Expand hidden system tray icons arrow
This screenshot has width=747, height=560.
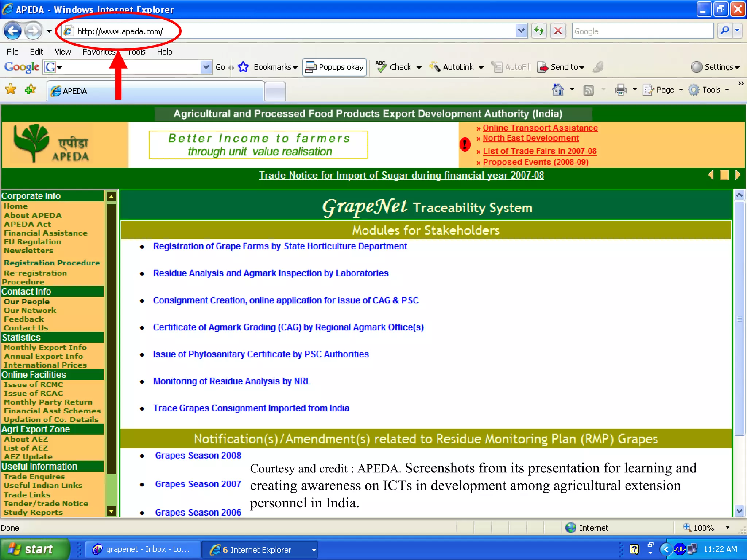click(x=666, y=549)
